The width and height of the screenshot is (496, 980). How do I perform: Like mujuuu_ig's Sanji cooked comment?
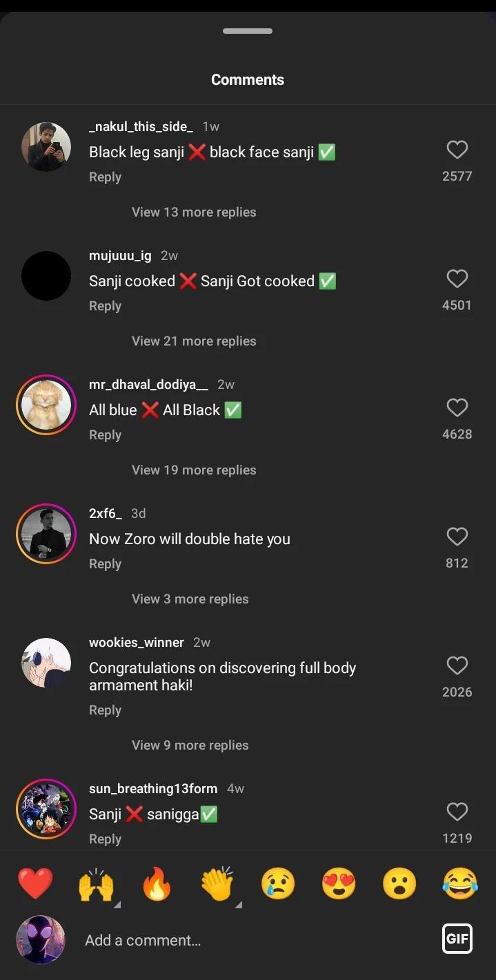pos(457,279)
